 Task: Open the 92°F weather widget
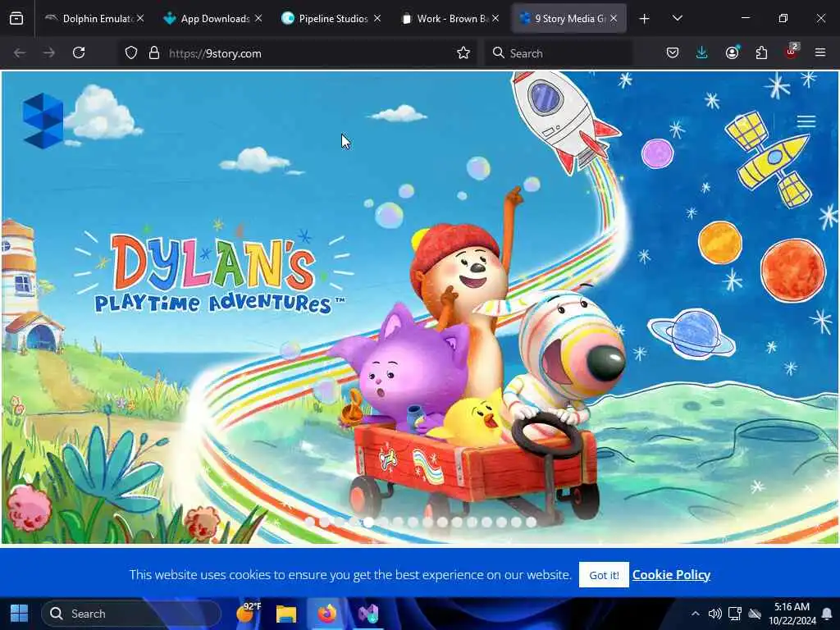coord(248,612)
